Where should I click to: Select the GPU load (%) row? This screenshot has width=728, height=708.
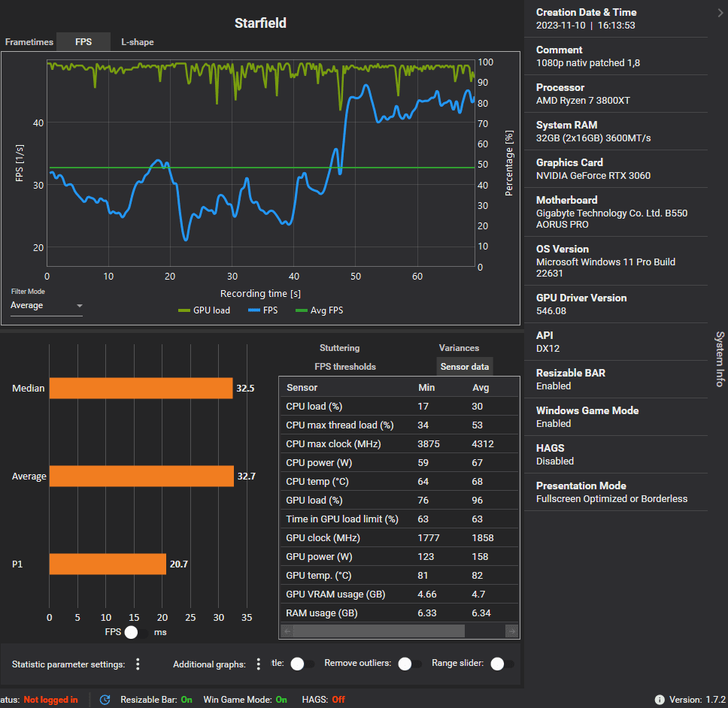[399, 500]
